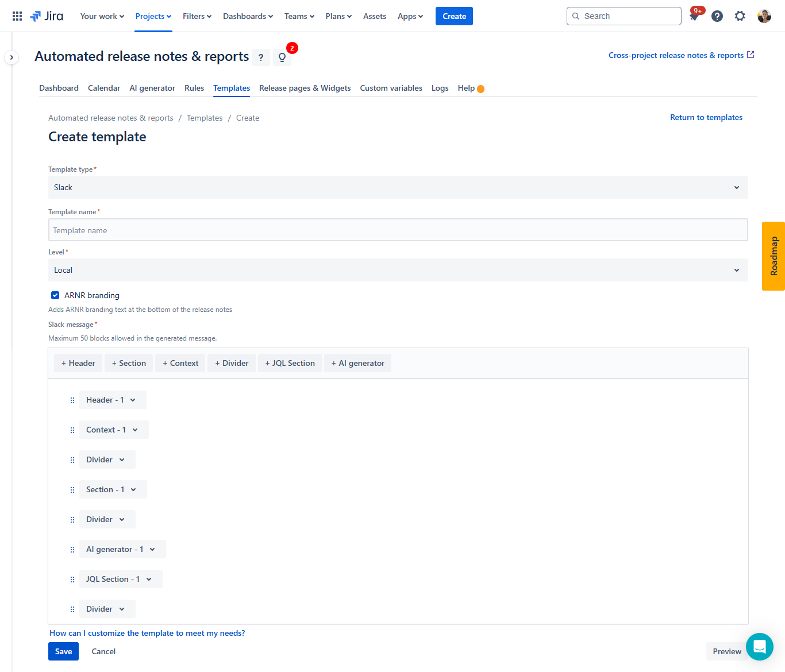This screenshot has height=672, width=785.
Task: Open the Projects menu
Action: point(153,16)
